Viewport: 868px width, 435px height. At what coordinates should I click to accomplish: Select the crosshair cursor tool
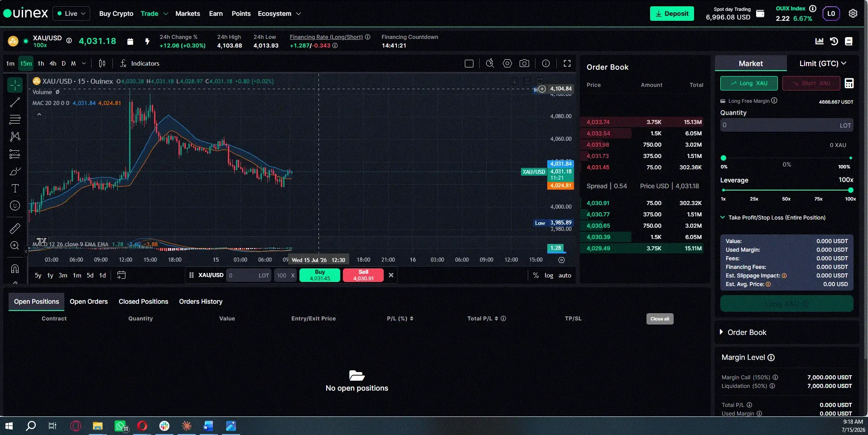15,85
